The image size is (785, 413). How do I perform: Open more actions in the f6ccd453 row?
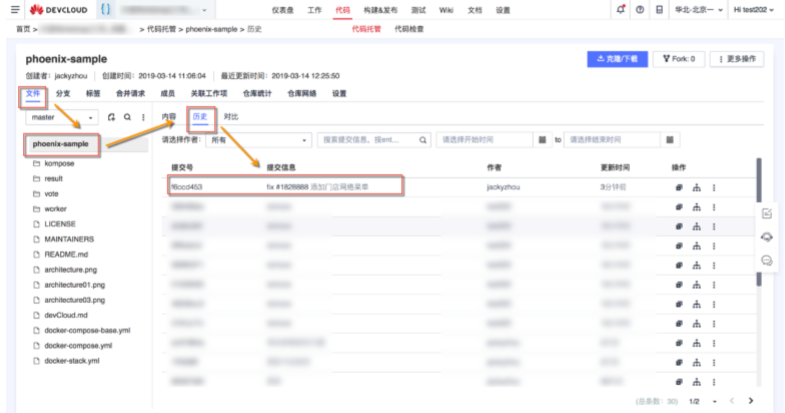[x=714, y=188]
